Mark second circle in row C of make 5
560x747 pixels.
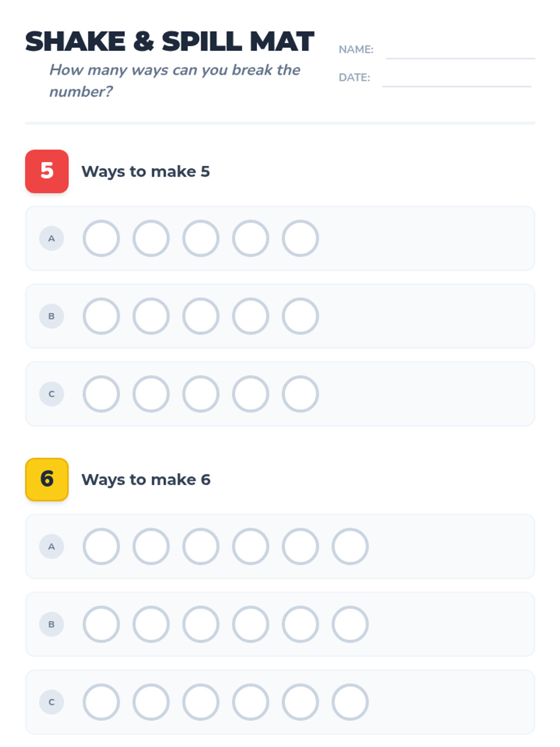click(151, 394)
